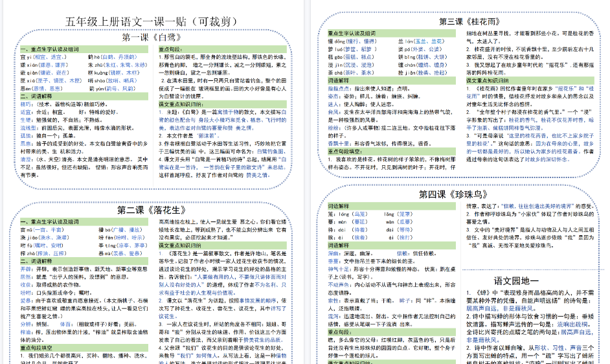Click the blue term 台风 in 桂花雨 definitions
This screenshot has height=364, width=610.
pyautogui.click(x=333, y=112)
